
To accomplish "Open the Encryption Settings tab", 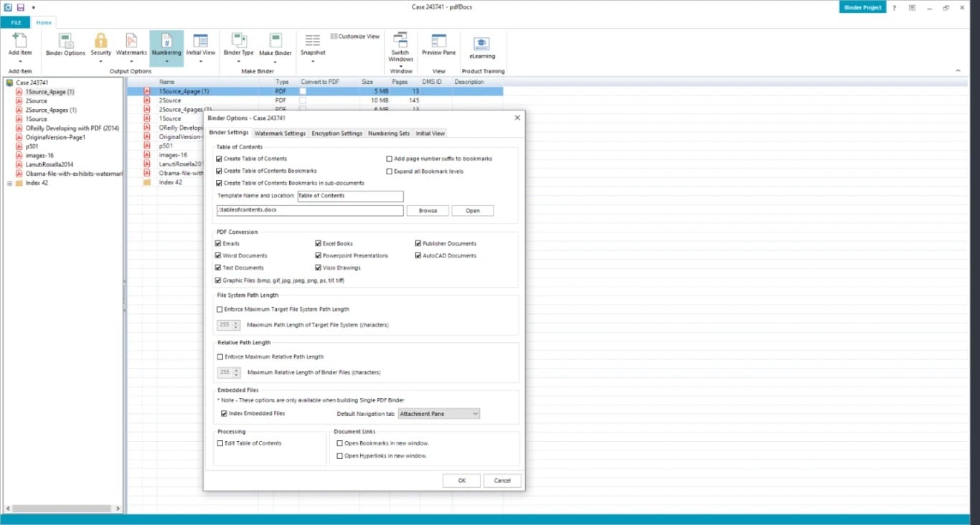I will (336, 133).
